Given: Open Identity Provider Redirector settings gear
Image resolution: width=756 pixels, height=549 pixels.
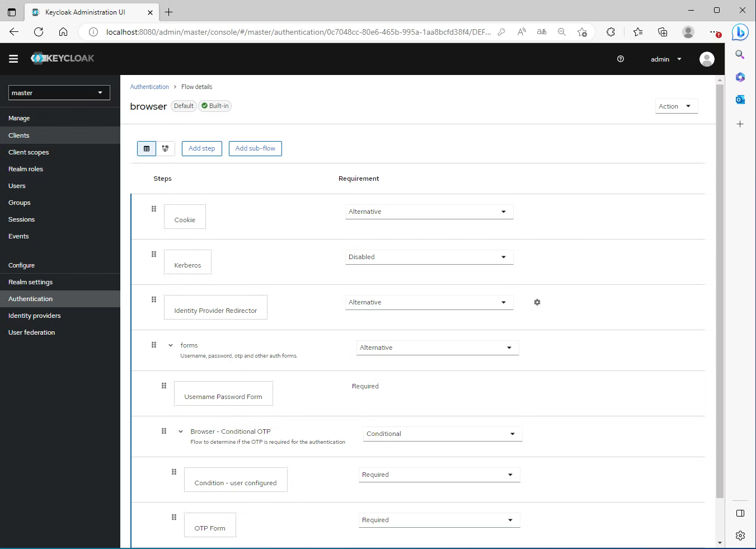Looking at the screenshot, I should click(537, 302).
